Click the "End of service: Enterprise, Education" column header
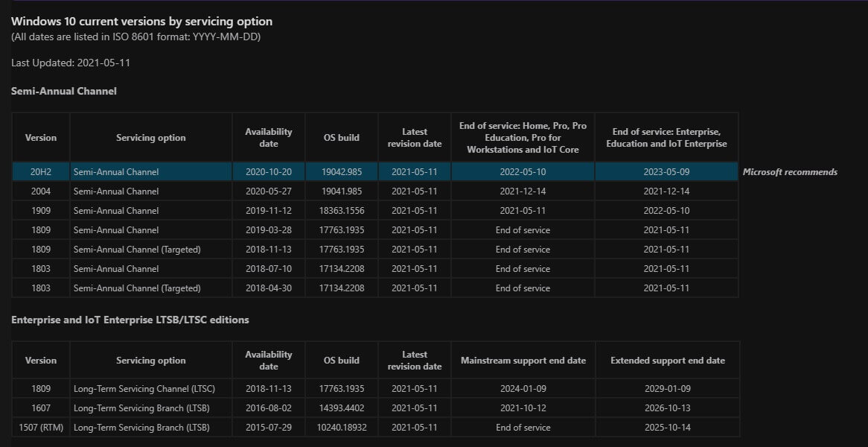868x447 pixels. click(x=666, y=137)
